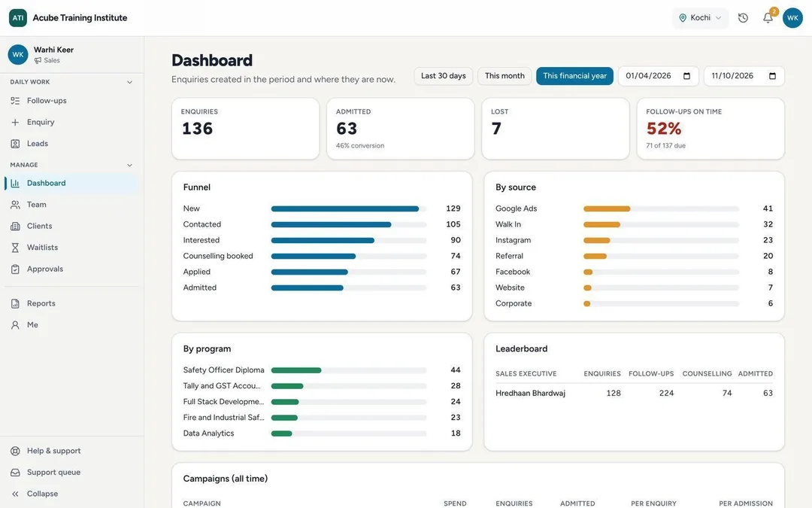This screenshot has width=812, height=508.
Task: Click the Support queue inbox icon
Action: click(15, 472)
